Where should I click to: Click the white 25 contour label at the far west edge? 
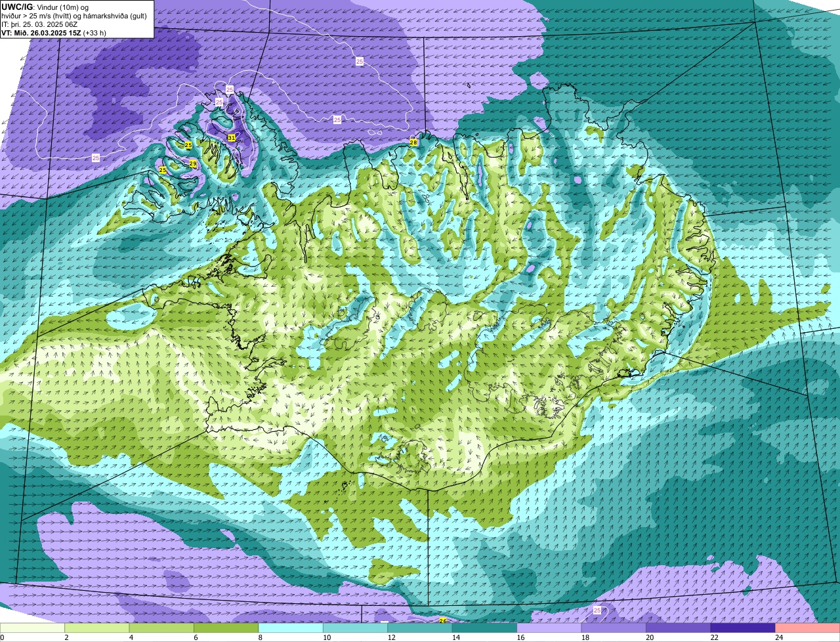click(96, 158)
